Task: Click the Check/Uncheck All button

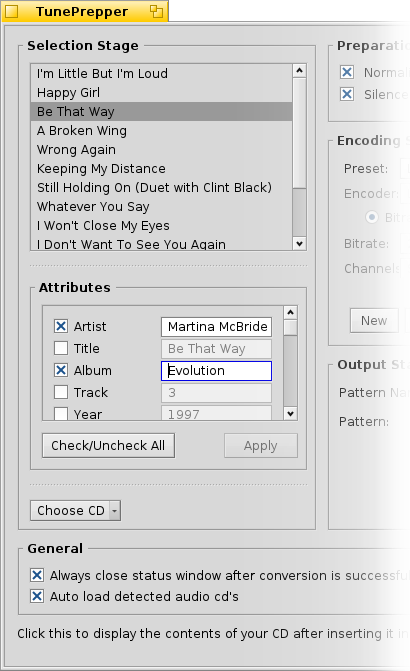Action: (x=108, y=445)
